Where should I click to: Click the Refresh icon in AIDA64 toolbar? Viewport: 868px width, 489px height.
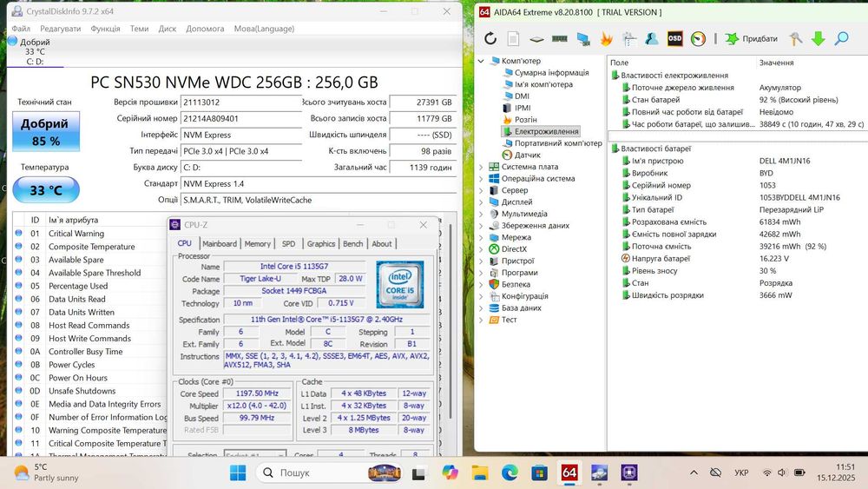[x=490, y=39]
